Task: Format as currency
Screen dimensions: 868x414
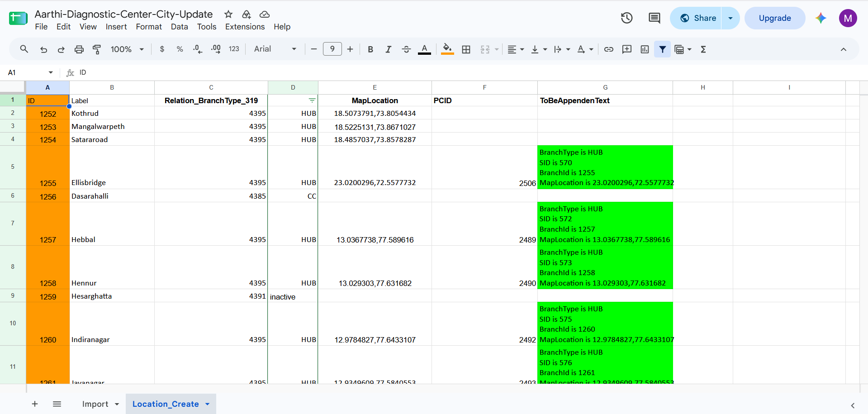Action: (x=162, y=49)
